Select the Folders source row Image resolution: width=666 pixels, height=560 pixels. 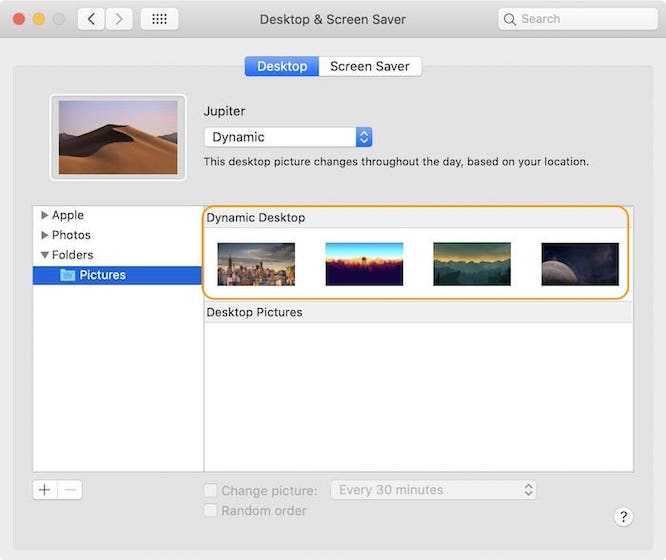pos(118,255)
